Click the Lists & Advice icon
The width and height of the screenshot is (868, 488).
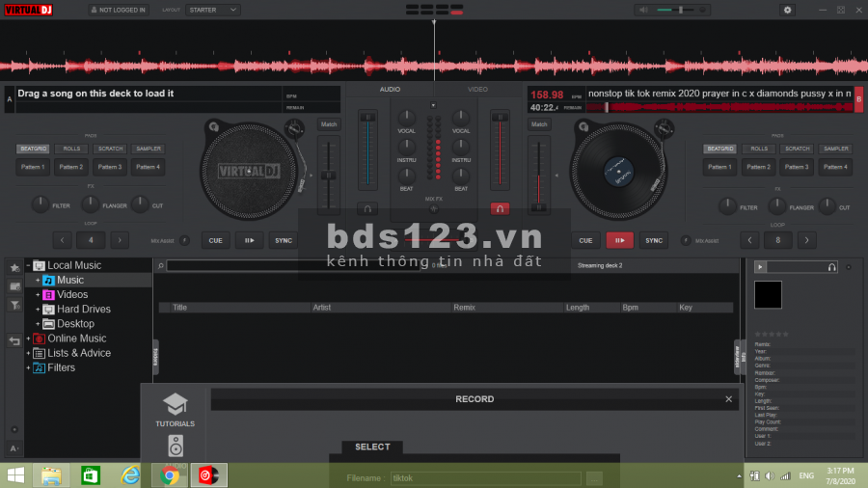(x=39, y=353)
